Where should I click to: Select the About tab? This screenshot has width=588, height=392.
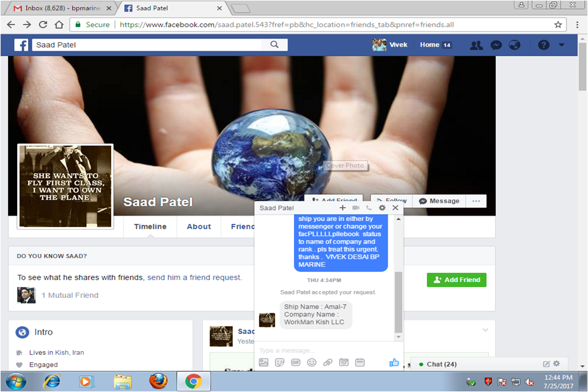click(199, 227)
